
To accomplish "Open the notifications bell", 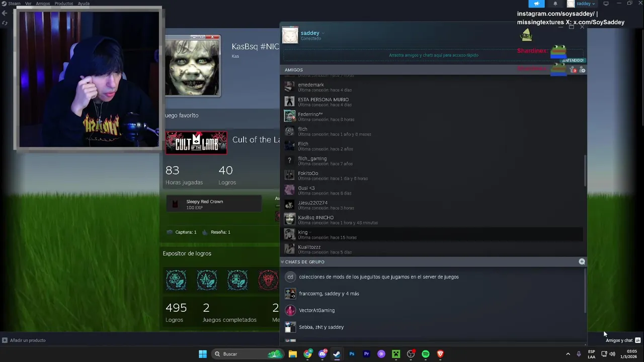I will coord(555,4).
